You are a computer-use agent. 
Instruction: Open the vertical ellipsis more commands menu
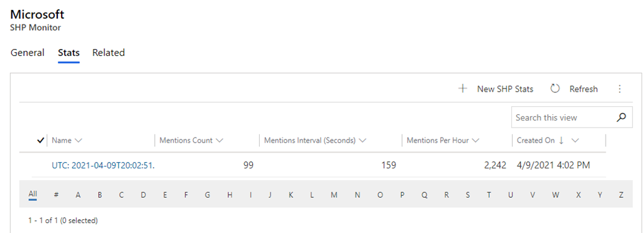pyautogui.click(x=619, y=89)
